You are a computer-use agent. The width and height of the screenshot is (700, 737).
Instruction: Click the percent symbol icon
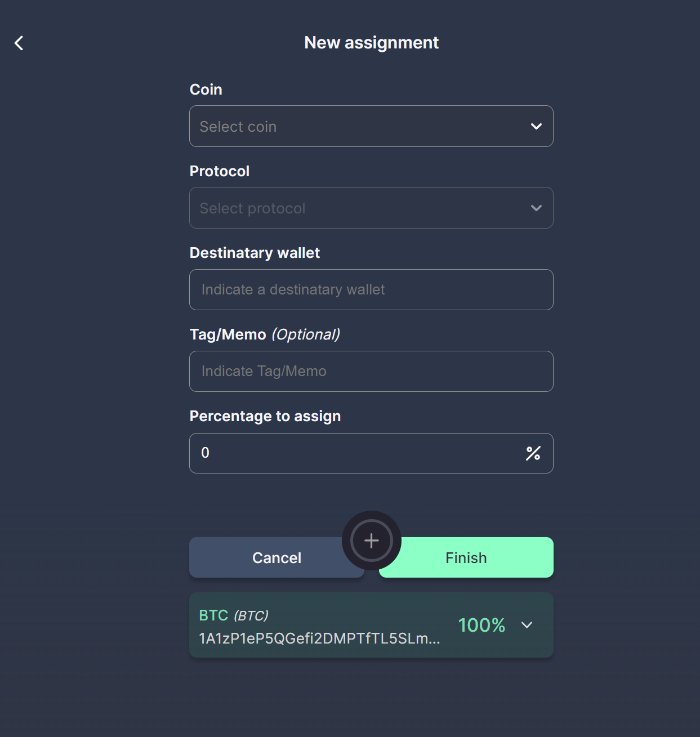point(533,453)
